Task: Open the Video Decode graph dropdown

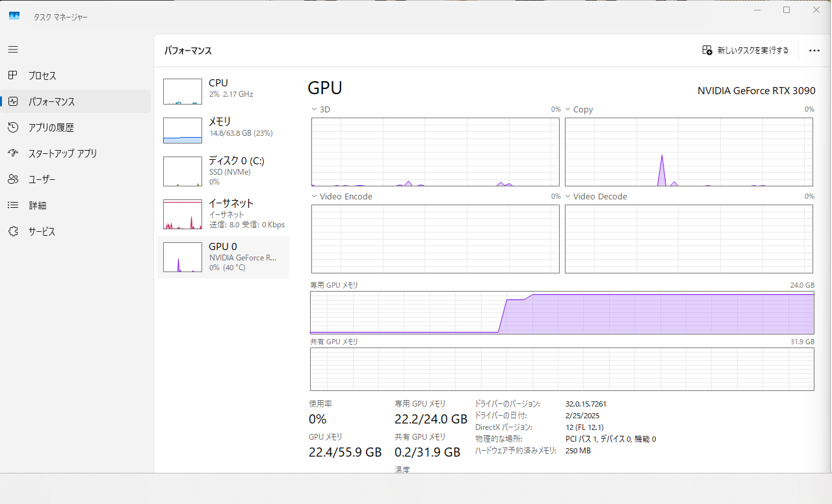Action: click(x=567, y=196)
